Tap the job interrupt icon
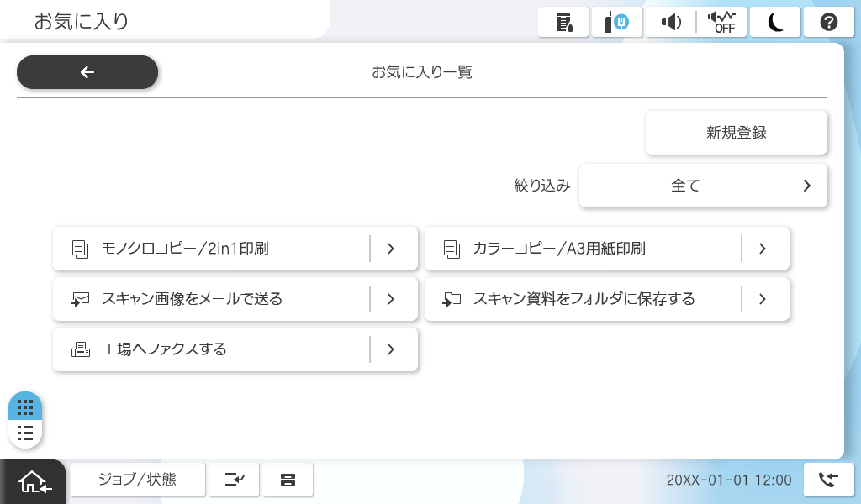Screen dimensions: 861x504 click(234, 480)
